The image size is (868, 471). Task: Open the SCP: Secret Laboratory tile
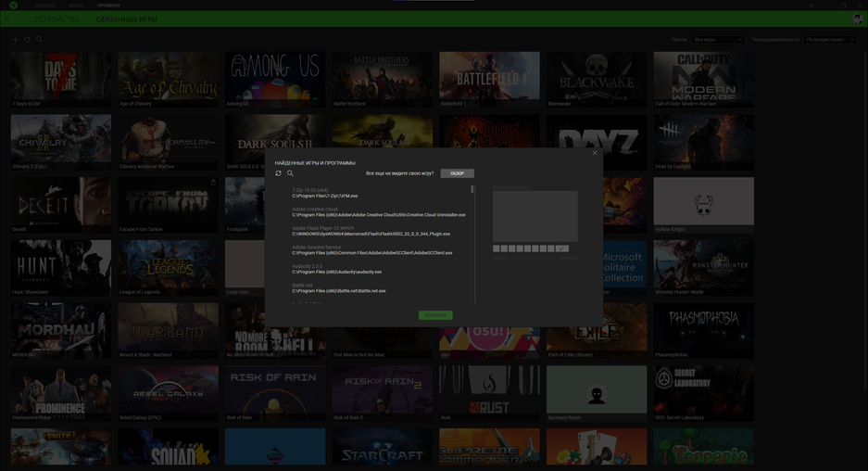[x=704, y=393]
